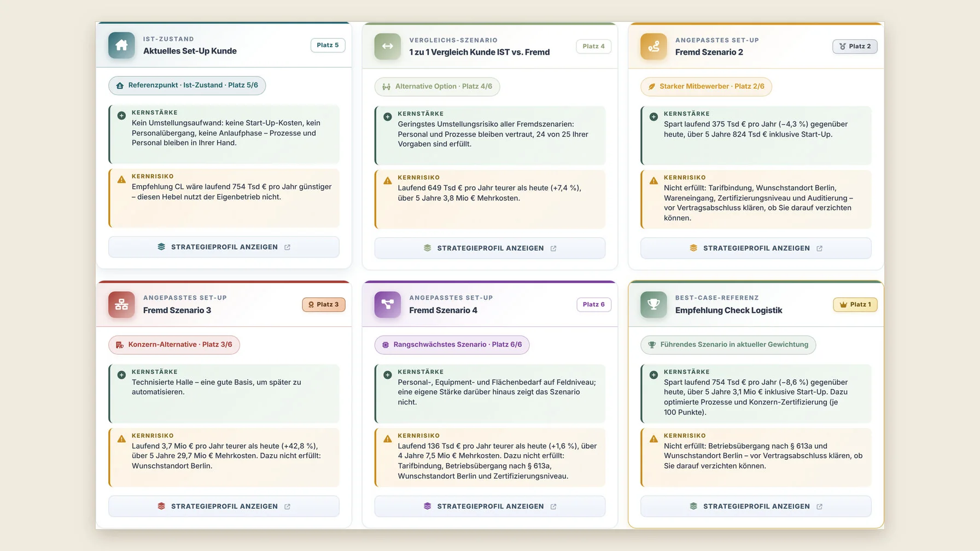980x551 pixels.
Task: Click the plus icon in Fremd Szenario 2 Kernstärke
Action: pos(654,116)
